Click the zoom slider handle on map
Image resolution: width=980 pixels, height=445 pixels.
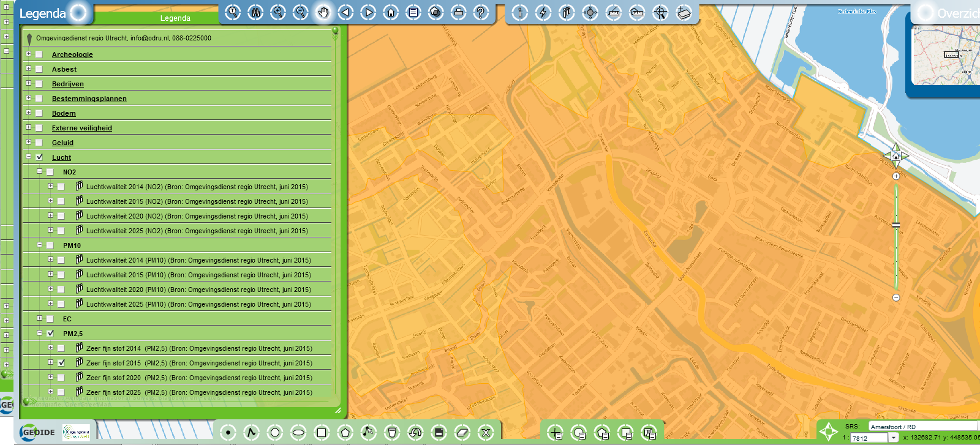tap(896, 226)
